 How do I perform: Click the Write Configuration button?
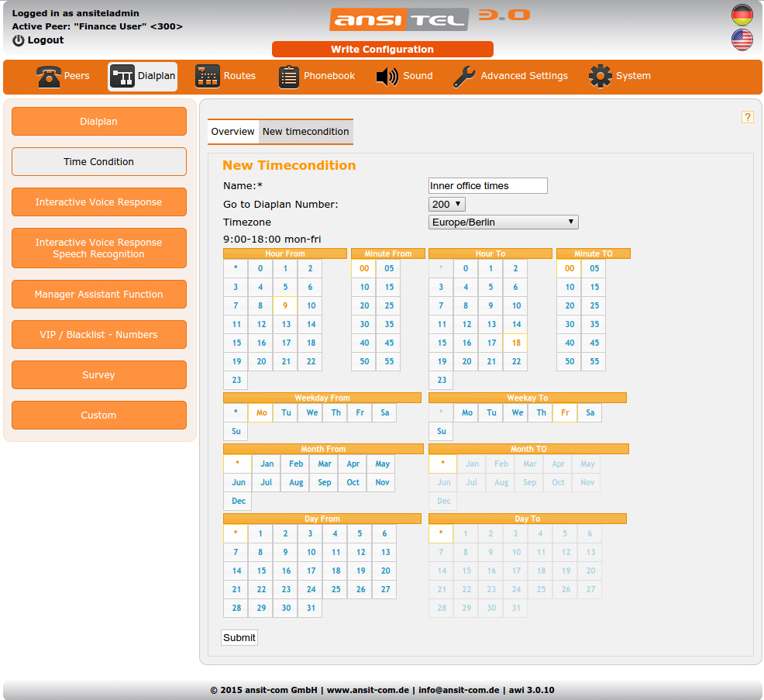coord(382,50)
